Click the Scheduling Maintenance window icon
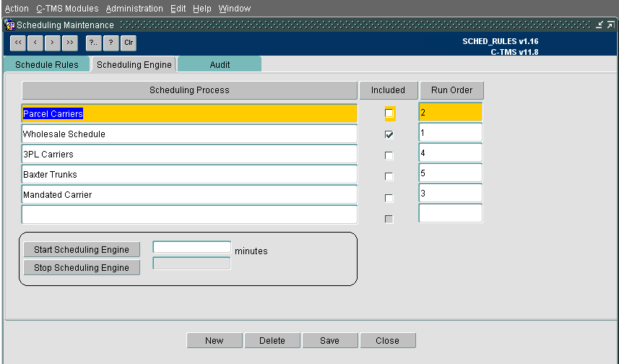The width and height of the screenshot is (619, 364). (x=10, y=25)
